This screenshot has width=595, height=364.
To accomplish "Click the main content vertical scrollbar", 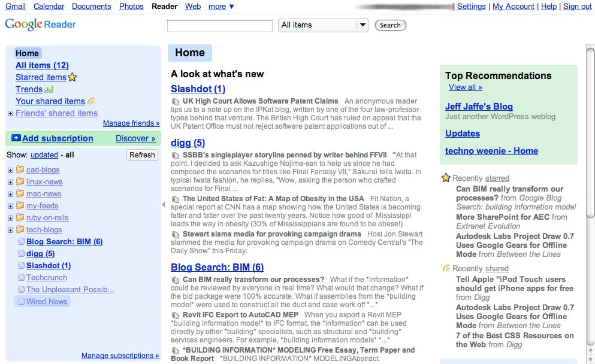I will click(x=590, y=132).
